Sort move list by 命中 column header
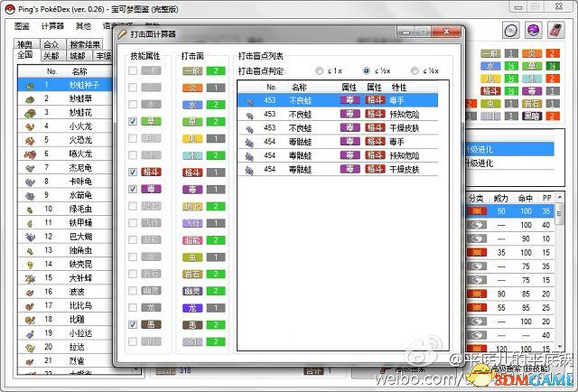 click(526, 199)
